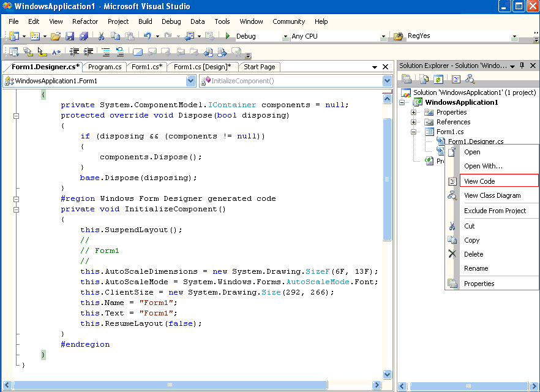Click the Navigate Backward icon
Viewport: 540px width, 392px height.
tap(189, 36)
